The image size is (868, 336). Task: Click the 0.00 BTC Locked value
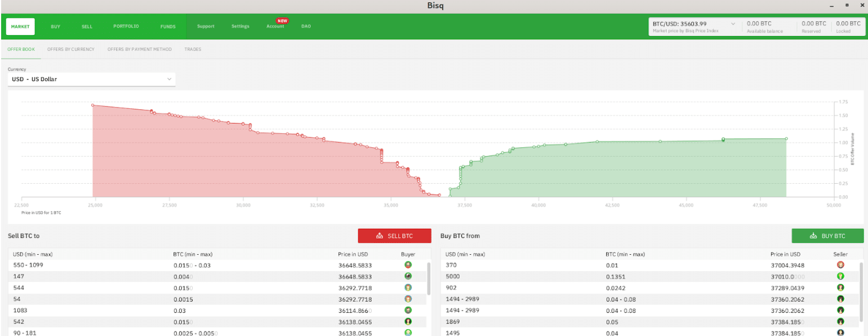point(848,24)
